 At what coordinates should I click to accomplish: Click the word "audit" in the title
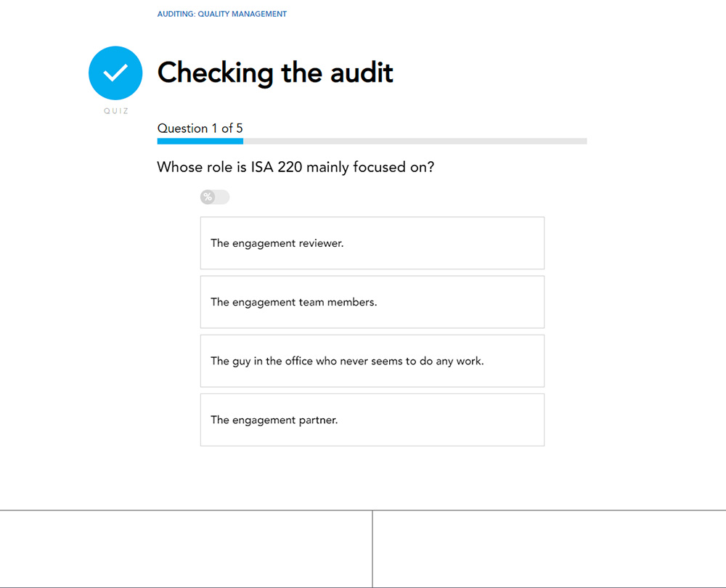click(362, 73)
